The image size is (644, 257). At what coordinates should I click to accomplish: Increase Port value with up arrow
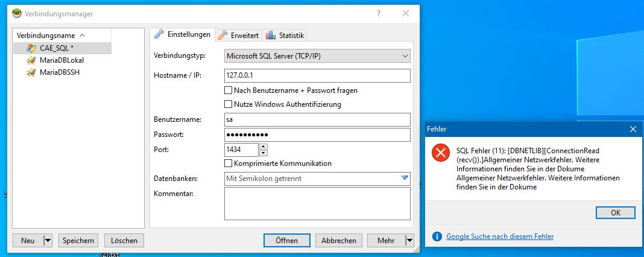[x=264, y=147]
